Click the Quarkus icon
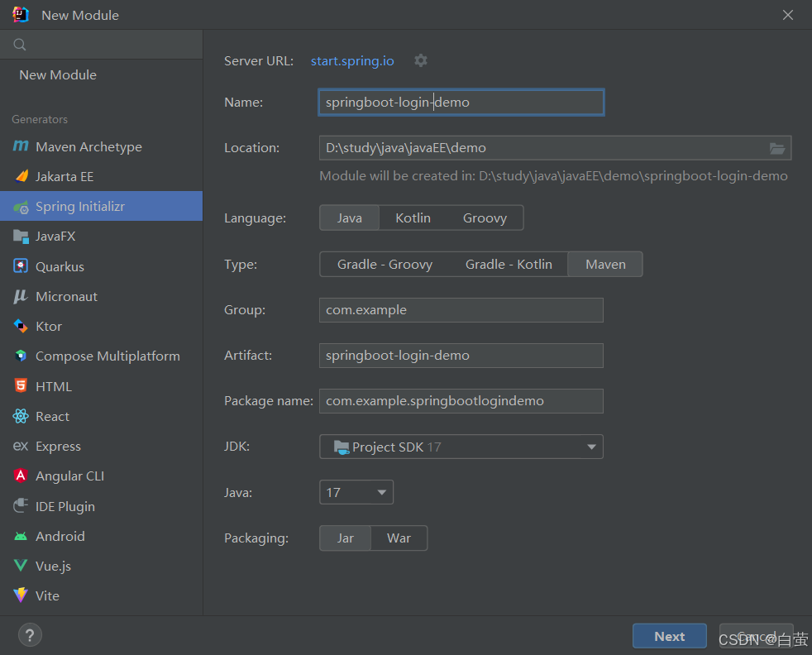The image size is (812, 655). pos(21,266)
